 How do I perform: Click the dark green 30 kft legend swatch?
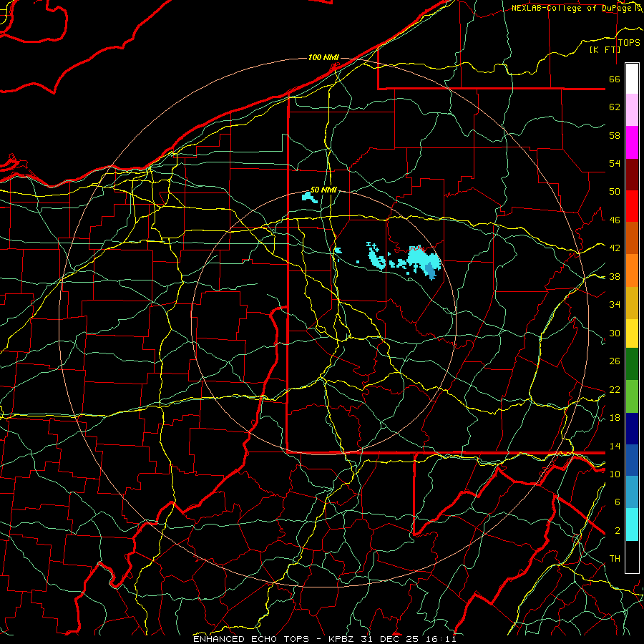pos(632,364)
